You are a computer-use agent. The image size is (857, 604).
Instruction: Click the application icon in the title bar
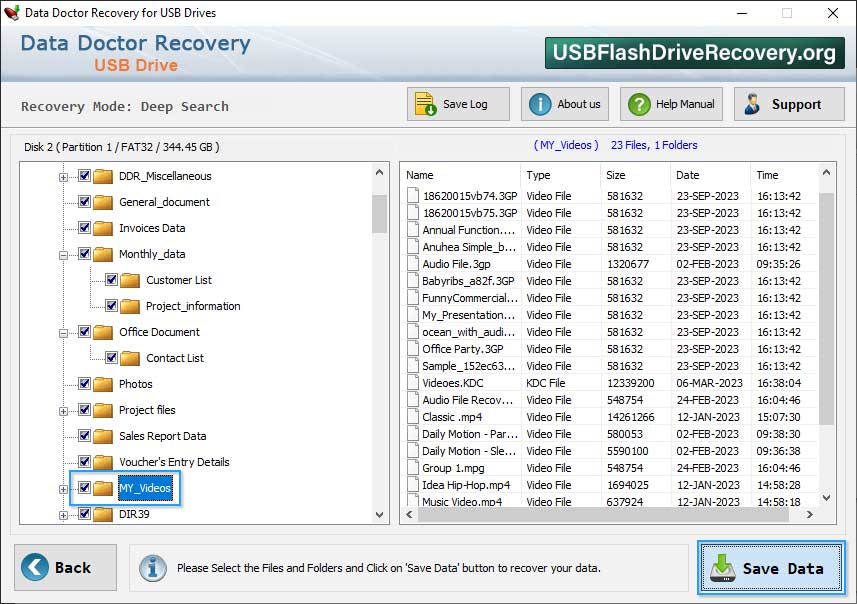12,13
